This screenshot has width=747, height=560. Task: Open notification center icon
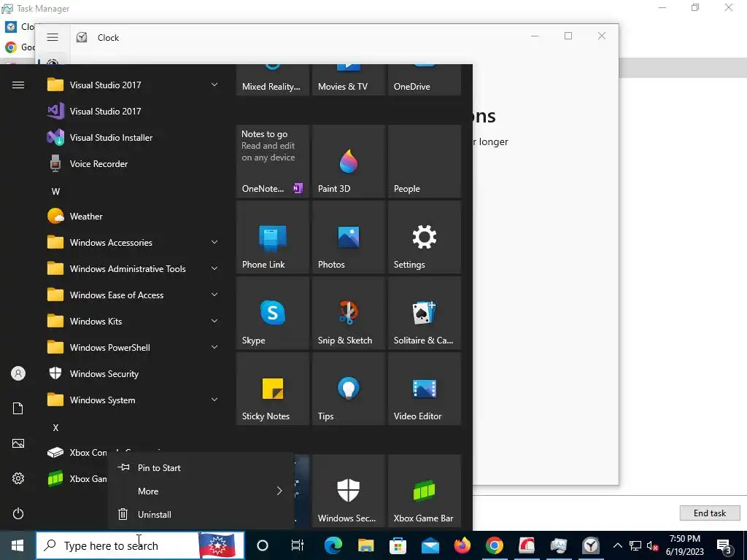[724, 545]
